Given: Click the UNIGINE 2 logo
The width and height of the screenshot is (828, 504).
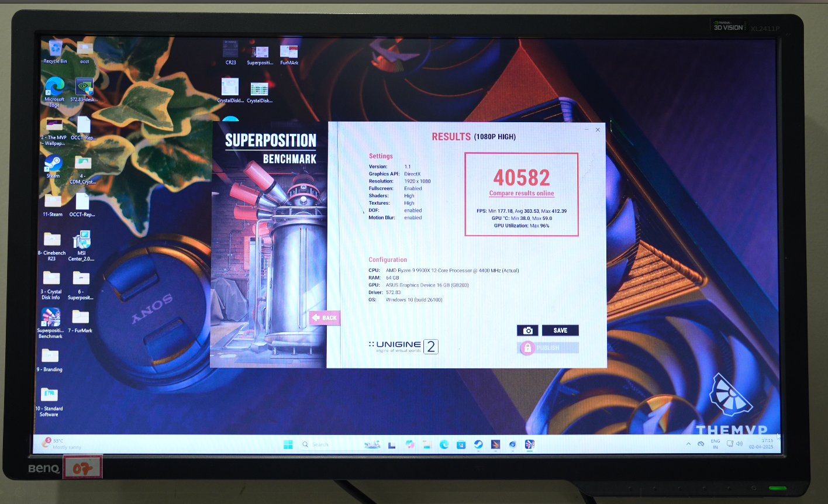Looking at the screenshot, I should click(403, 346).
